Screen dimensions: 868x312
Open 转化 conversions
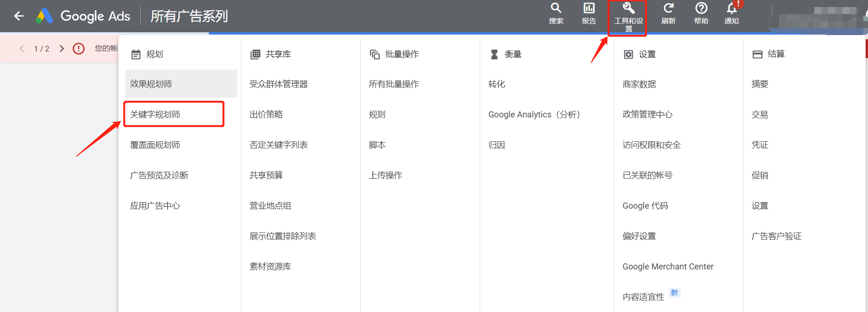[x=496, y=84]
